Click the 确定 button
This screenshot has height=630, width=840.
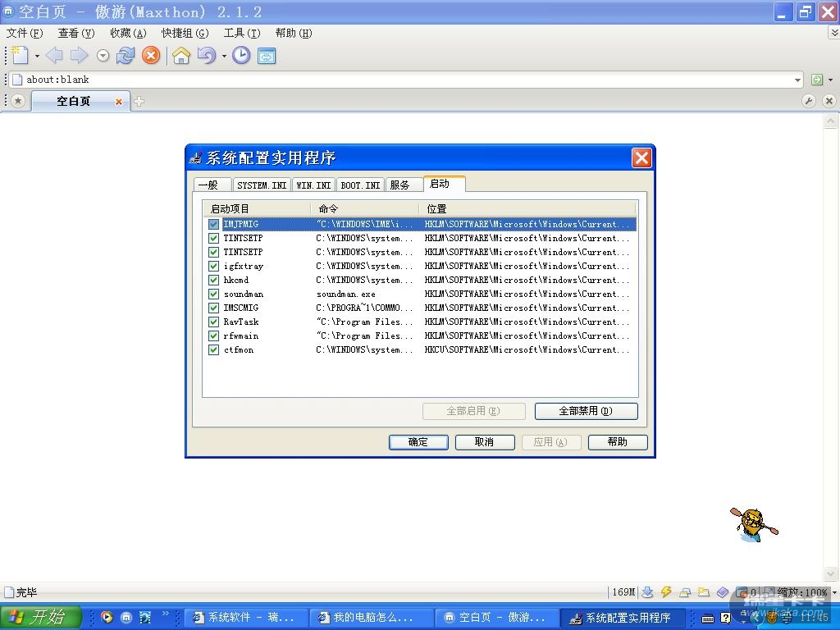pyautogui.click(x=418, y=442)
